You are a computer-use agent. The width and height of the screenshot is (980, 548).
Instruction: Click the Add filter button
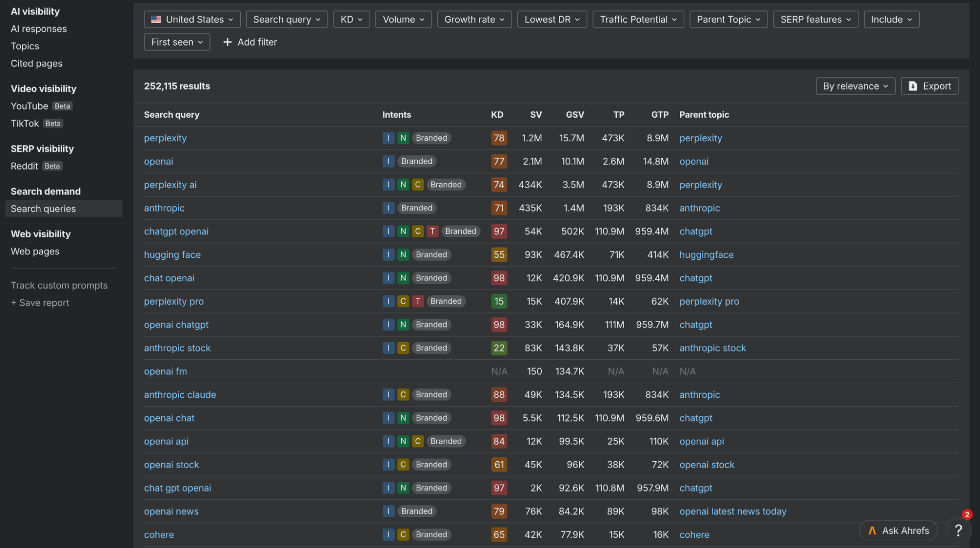pos(250,42)
